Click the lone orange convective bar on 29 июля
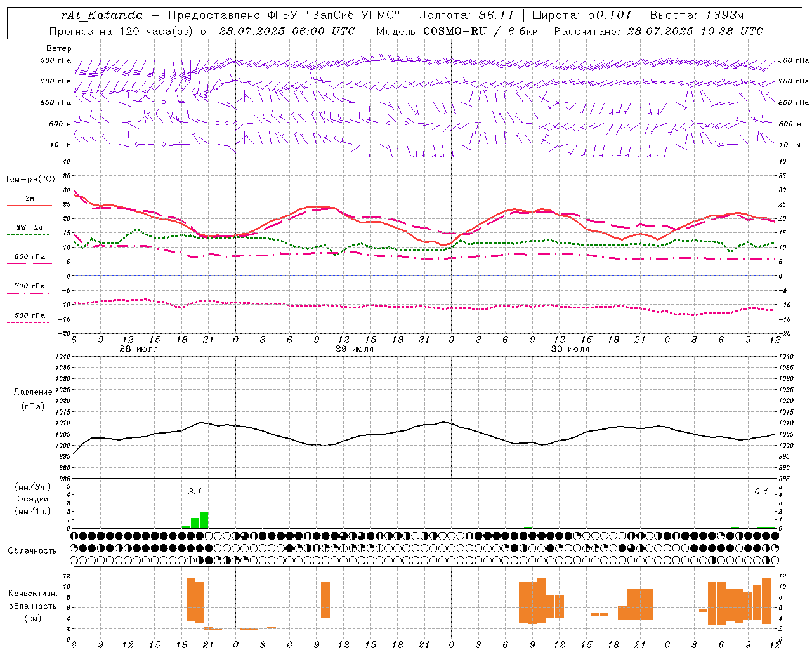Screen dimensions: 812x650 point(325,600)
